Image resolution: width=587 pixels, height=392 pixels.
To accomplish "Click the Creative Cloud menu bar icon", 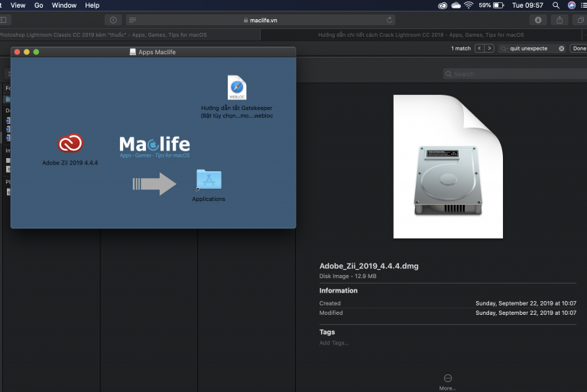I will point(443,5).
